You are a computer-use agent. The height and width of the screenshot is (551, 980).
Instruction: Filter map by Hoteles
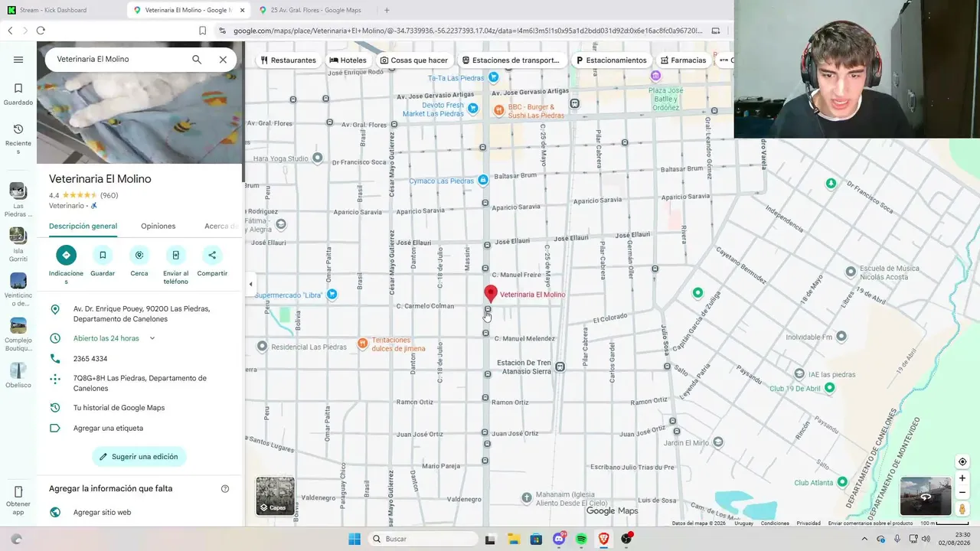pyautogui.click(x=348, y=60)
